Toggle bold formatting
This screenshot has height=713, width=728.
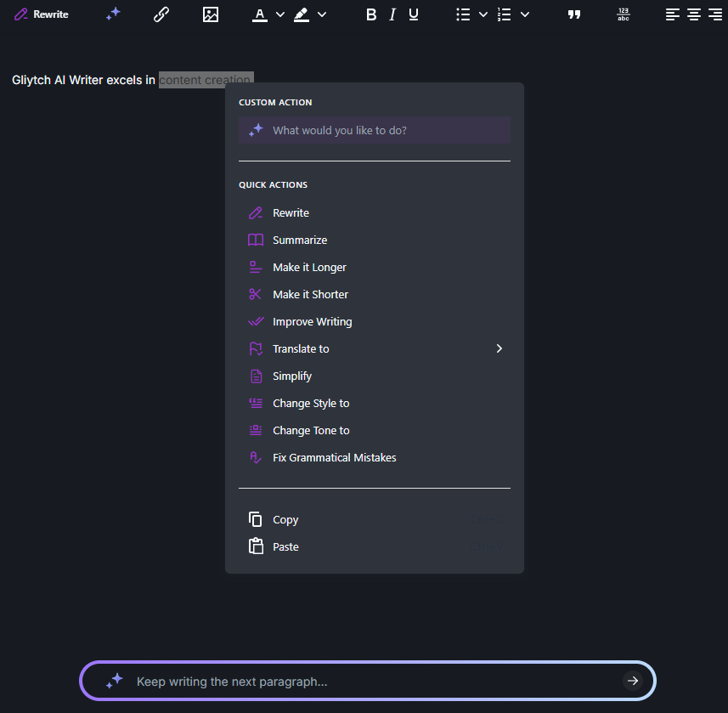coord(371,14)
